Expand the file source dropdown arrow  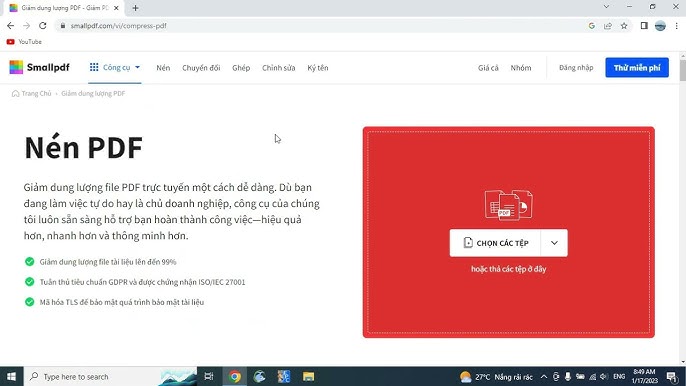click(554, 243)
